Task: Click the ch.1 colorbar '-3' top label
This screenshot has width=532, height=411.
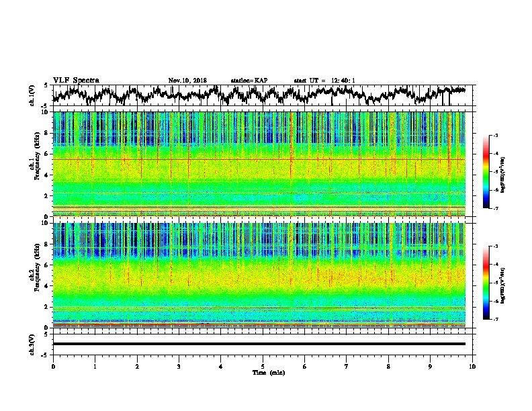Action: pyautogui.click(x=496, y=135)
